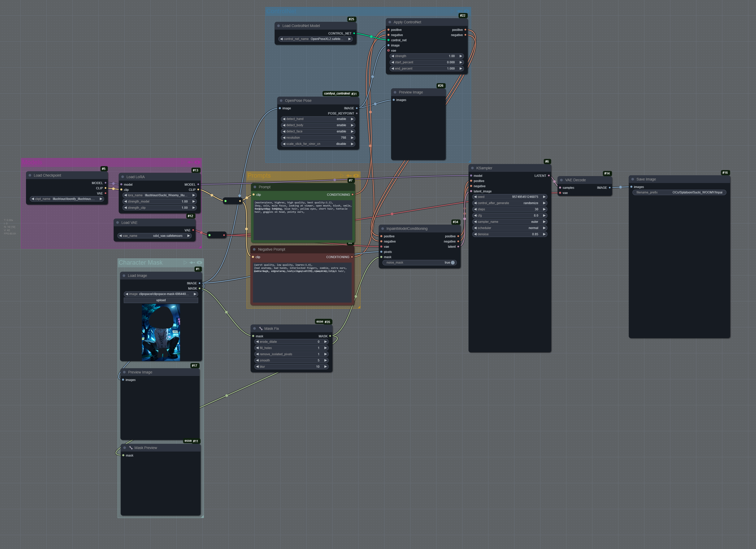756x549 pixels.
Task: Click the ControlNet group play icon
Action: [452, 11]
